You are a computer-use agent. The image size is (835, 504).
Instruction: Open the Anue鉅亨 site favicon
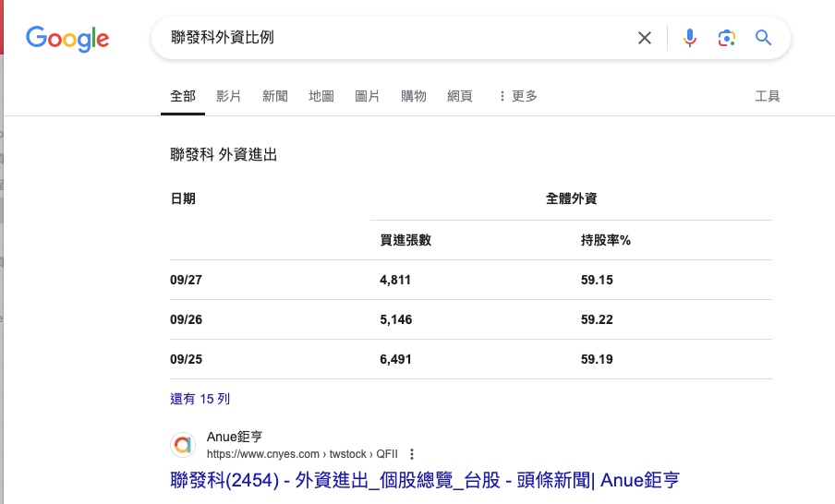click(x=183, y=444)
